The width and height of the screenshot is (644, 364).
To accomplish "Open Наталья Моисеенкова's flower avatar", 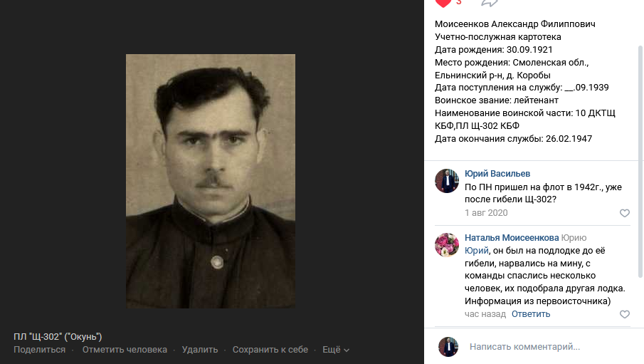I will click(447, 245).
